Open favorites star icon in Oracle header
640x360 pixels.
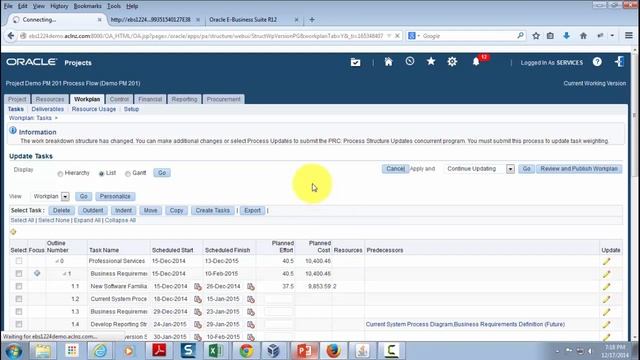click(431, 62)
